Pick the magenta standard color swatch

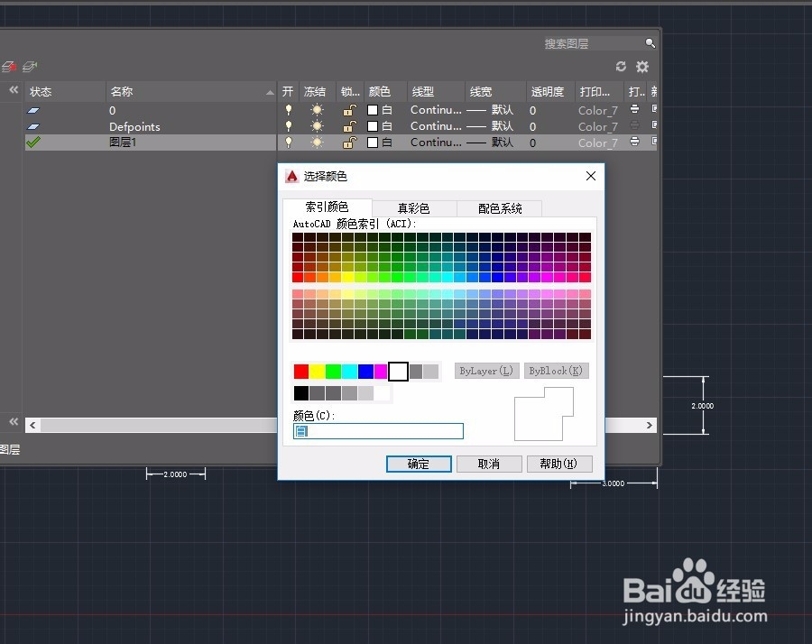pyautogui.click(x=381, y=372)
